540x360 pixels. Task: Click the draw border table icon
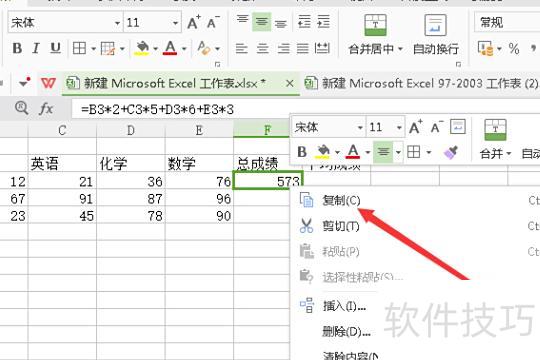click(x=108, y=48)
